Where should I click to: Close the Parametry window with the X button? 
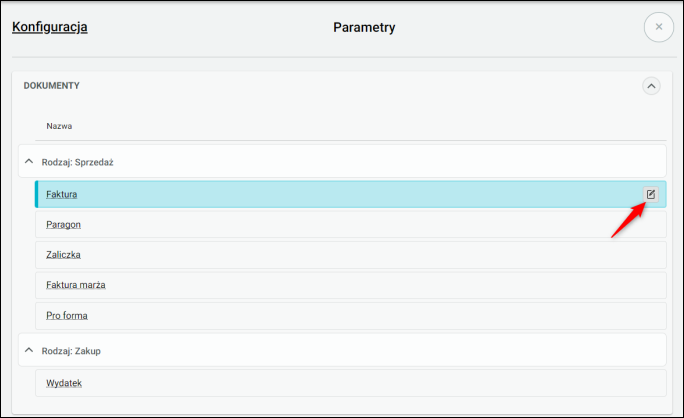point(658,27)
